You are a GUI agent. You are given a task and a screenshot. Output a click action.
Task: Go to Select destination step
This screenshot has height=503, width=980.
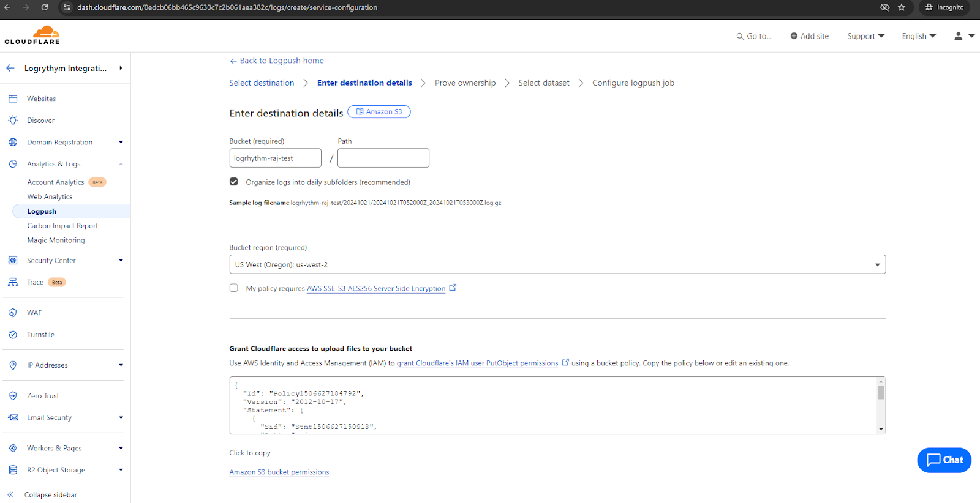262,83
